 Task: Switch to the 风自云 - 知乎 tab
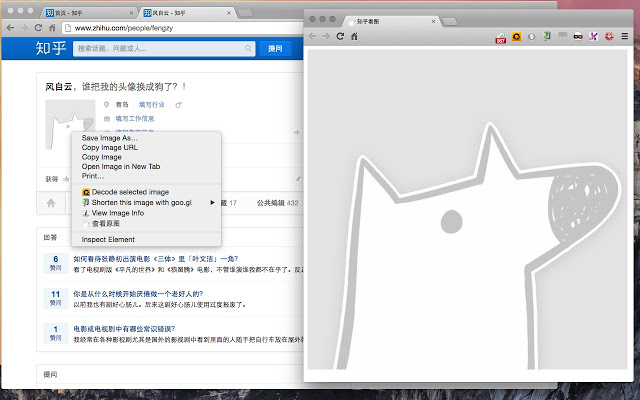pos(186,13)
